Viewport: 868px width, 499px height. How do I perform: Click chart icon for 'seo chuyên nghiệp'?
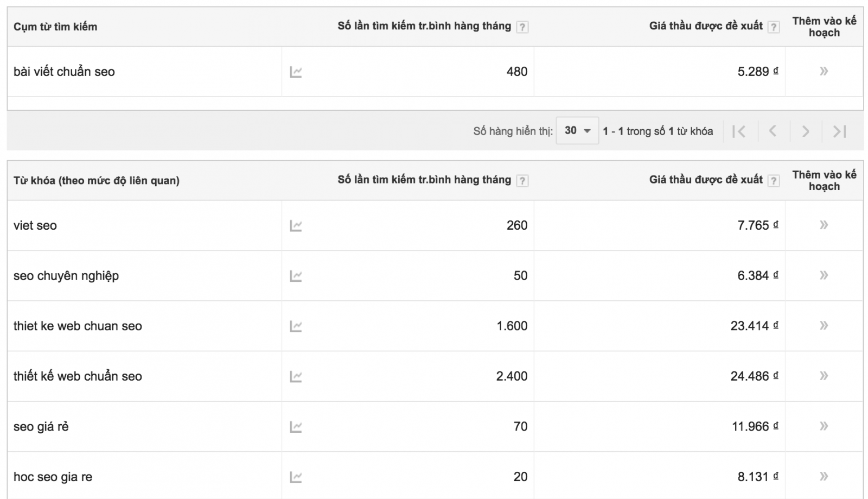296,276
